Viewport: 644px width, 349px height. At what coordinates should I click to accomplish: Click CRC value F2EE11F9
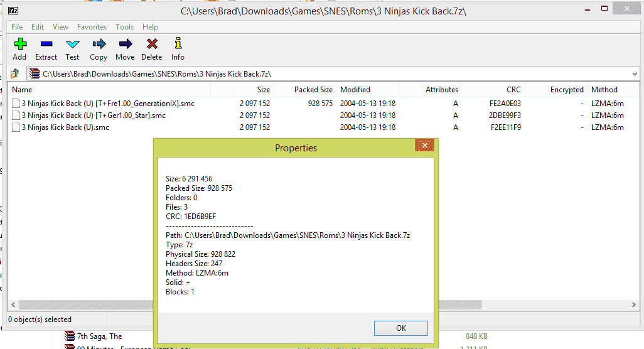pyautogui.click(x=505, y=127)
